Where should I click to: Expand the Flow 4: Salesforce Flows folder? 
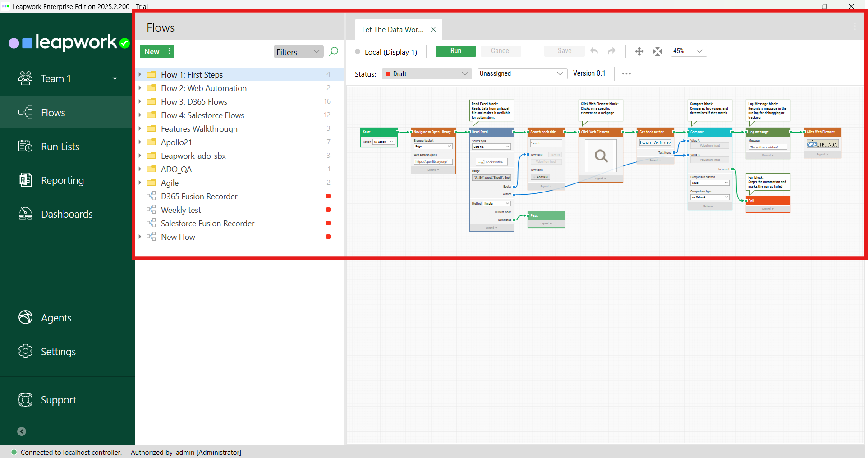tap(140, 115)
